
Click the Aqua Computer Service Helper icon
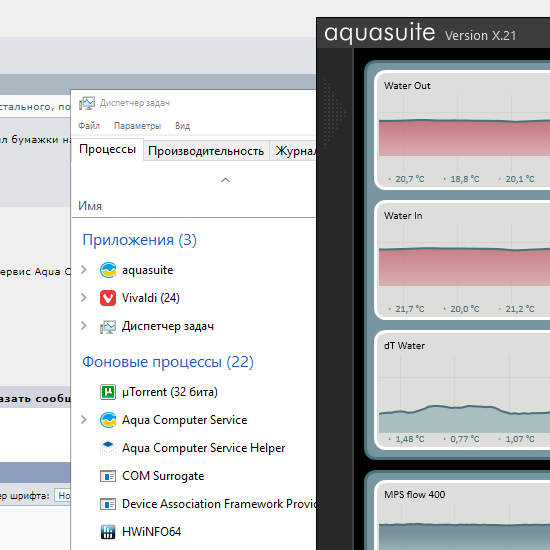pyautogui.click(x=108, y=448)
